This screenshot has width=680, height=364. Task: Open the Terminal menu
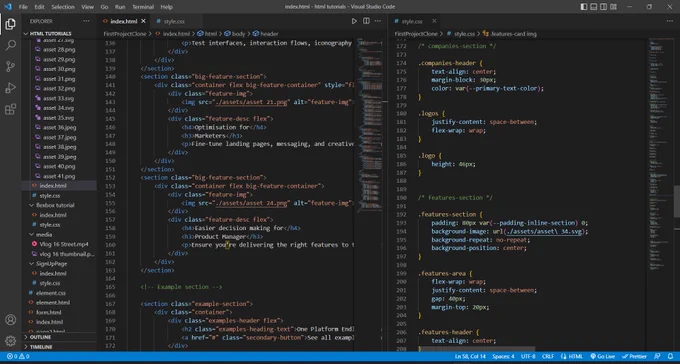[x=143, y=7]
